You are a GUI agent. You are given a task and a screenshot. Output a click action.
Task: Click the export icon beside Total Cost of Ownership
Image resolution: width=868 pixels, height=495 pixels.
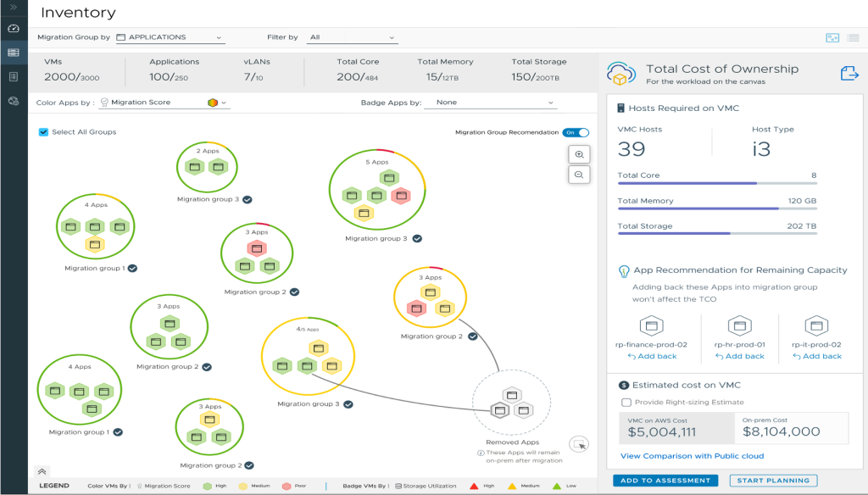849,73
